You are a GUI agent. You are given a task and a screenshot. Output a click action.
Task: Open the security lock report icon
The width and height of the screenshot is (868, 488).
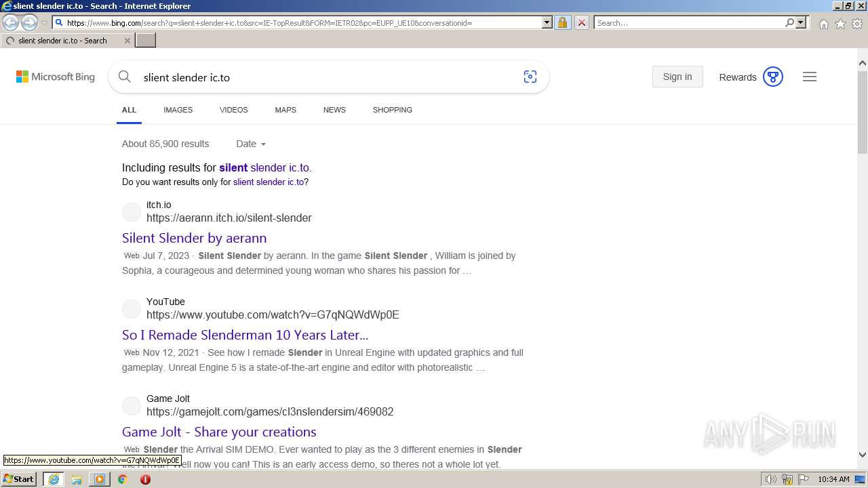(x=562, y=23)
